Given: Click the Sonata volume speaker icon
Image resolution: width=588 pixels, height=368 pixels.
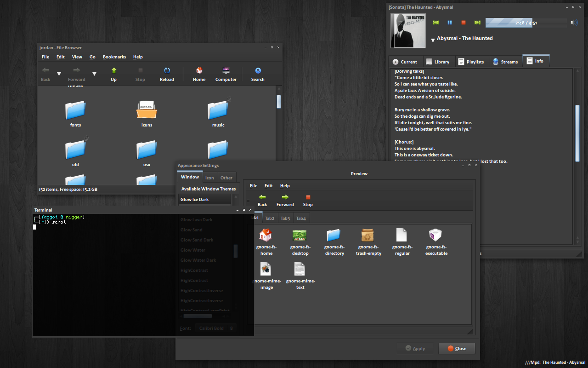Looking at the screenshot, I should coord(574,23).
